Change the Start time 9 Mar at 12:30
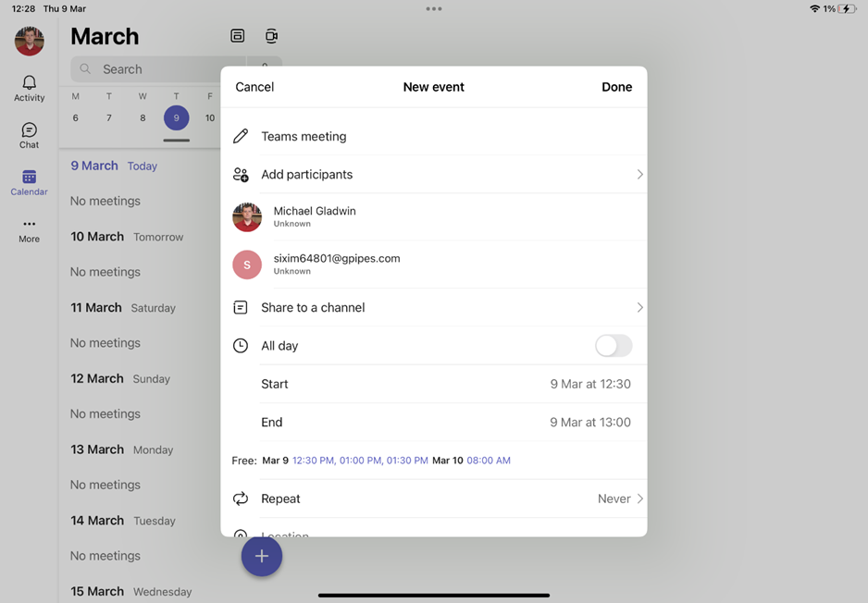 (x=589, y=384)
